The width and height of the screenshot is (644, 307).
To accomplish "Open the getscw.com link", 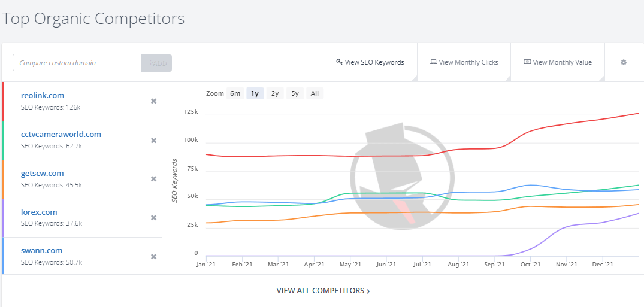I will (x=43, y=173).
